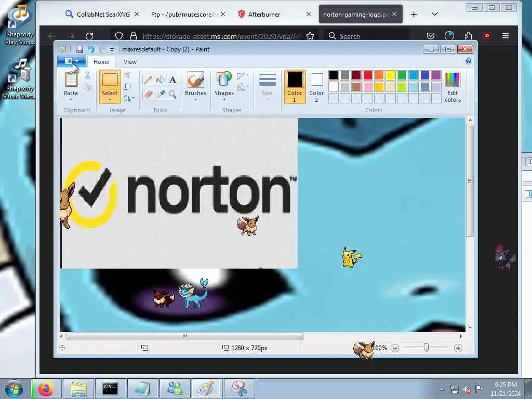The width and height of the screenshot is (532, 399).
Task: Click Firefox Search input field
Action: pyautogui.click(x=366, y=36)
